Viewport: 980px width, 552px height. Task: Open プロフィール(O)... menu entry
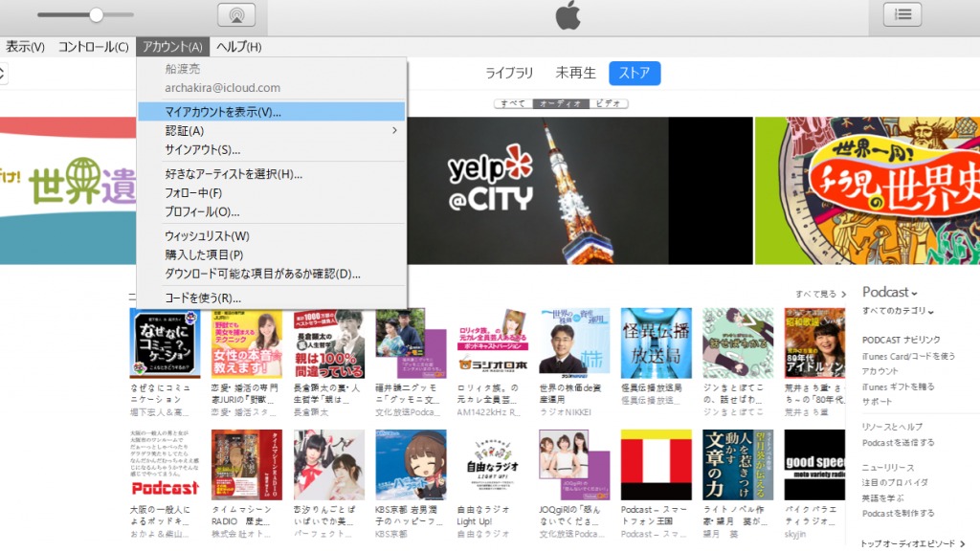(x=271, y=211)
